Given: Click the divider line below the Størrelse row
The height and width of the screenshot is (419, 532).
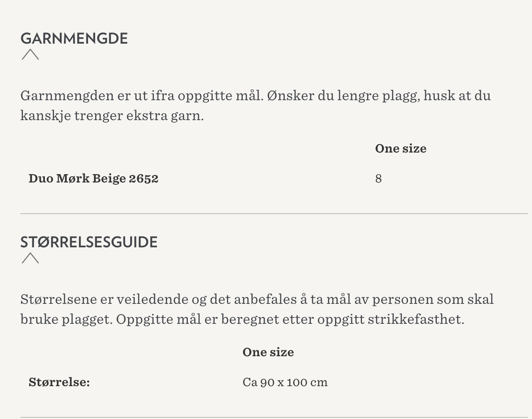Looking at the screenshot, I should pos(274,417).
